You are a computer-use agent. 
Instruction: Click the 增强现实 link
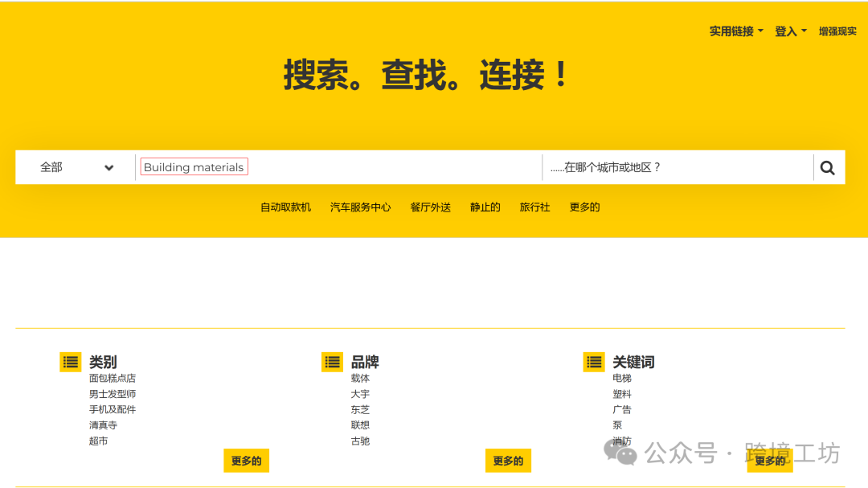click(838, 31)
